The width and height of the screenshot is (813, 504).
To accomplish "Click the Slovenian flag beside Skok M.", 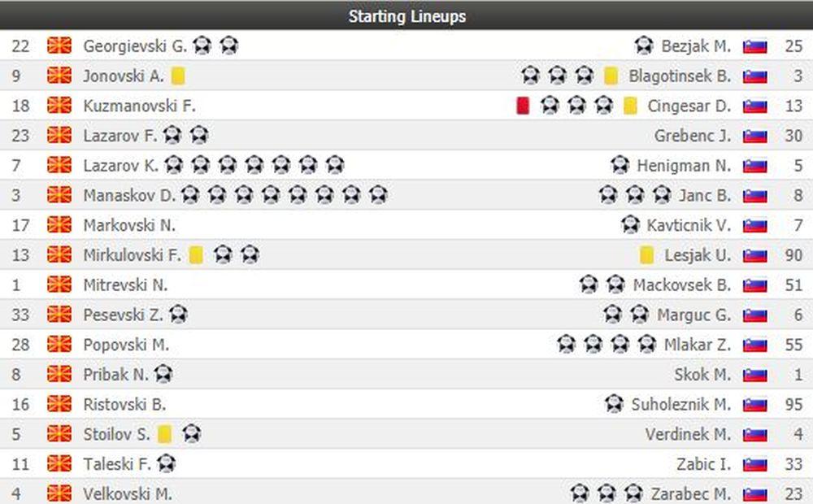I will pos(755,375).
